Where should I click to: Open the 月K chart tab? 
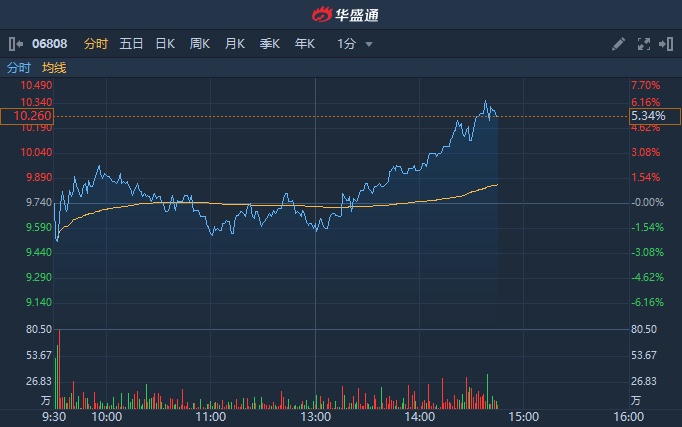click(235, 44)
